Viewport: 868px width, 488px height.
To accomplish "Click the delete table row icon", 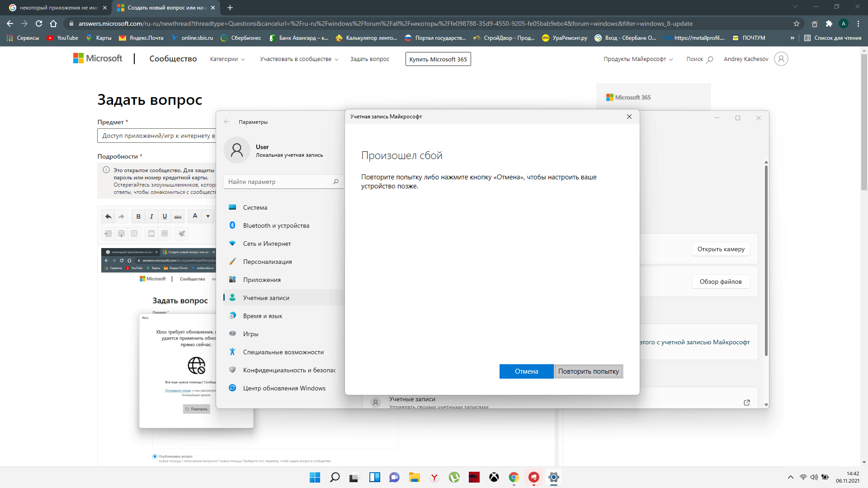I will [108, 234].
